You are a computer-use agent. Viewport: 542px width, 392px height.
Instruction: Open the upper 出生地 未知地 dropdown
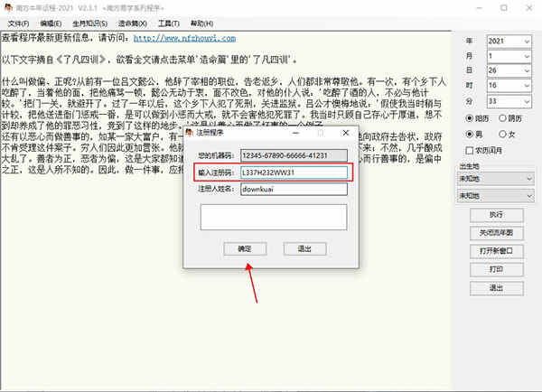tap(495, 179)
